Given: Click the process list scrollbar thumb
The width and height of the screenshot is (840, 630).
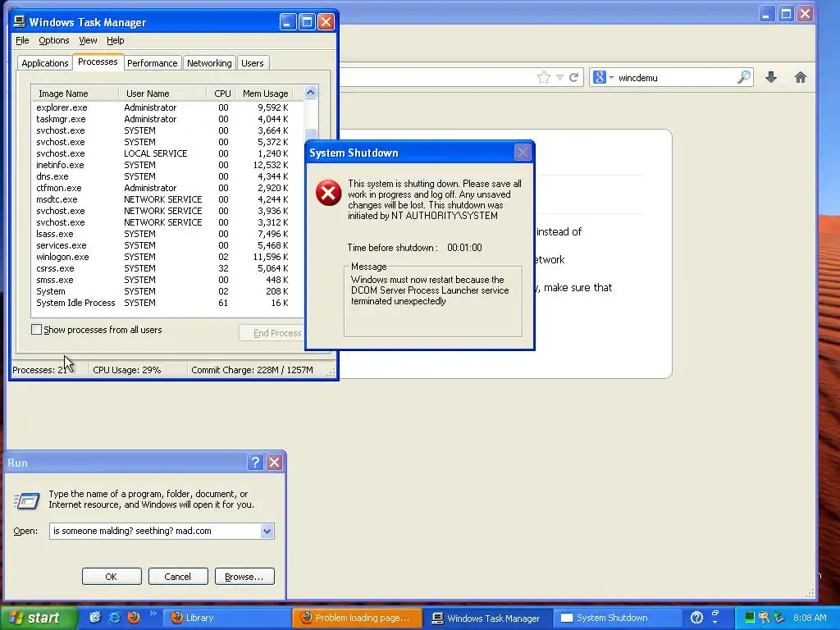Looking at the screenshot, I should click(x=311, y=134).
